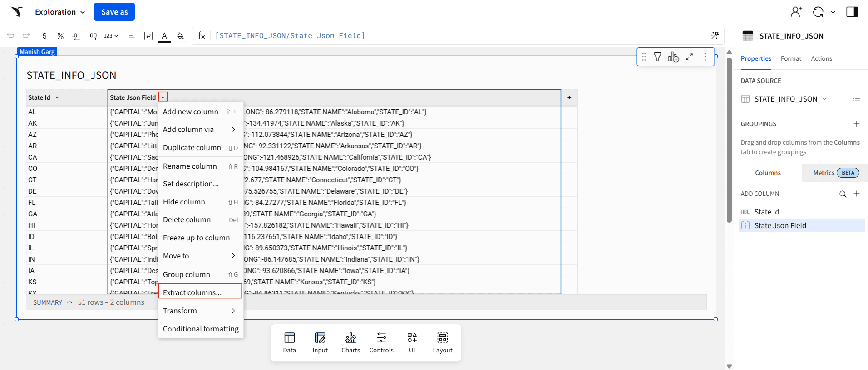
Task: Switch to the Columns tab
Action: click(x=768, y=173)
